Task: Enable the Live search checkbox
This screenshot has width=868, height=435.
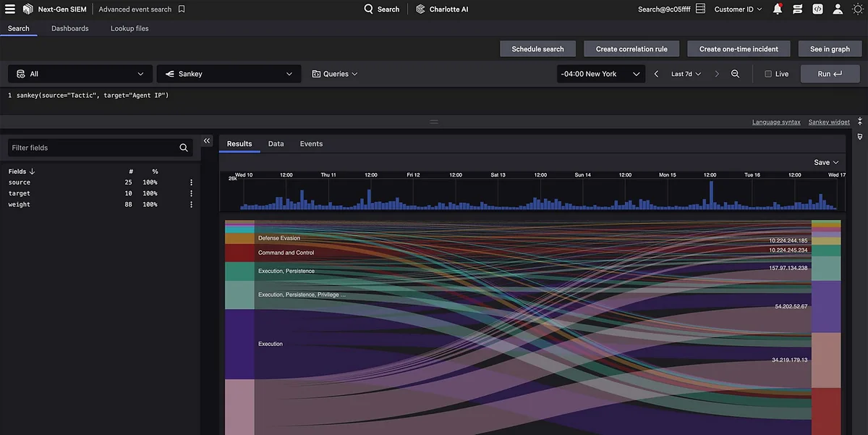Action: tap(767, 73)
